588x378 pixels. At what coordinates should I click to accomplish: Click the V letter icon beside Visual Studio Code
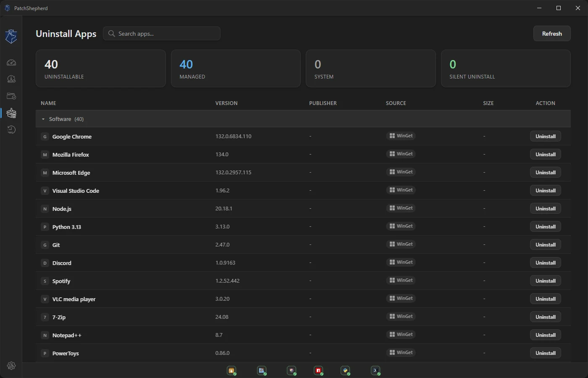coord(45,191)
